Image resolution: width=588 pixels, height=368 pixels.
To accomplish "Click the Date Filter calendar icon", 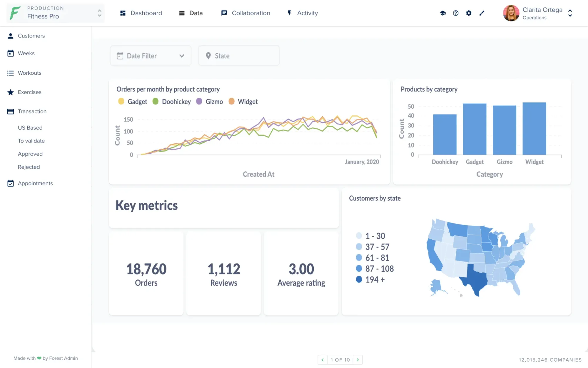I will pyautogui.click(x=120, y=56).
